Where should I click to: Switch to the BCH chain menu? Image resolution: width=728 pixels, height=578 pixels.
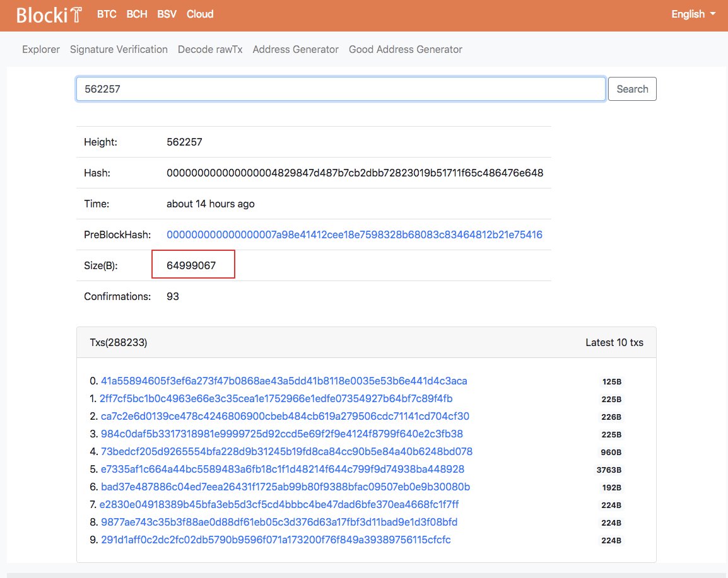coord(136,14)
